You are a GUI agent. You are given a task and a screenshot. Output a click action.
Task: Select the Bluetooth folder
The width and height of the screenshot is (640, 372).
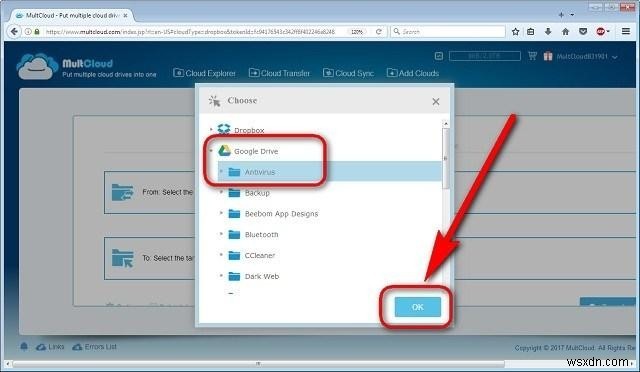261,234
